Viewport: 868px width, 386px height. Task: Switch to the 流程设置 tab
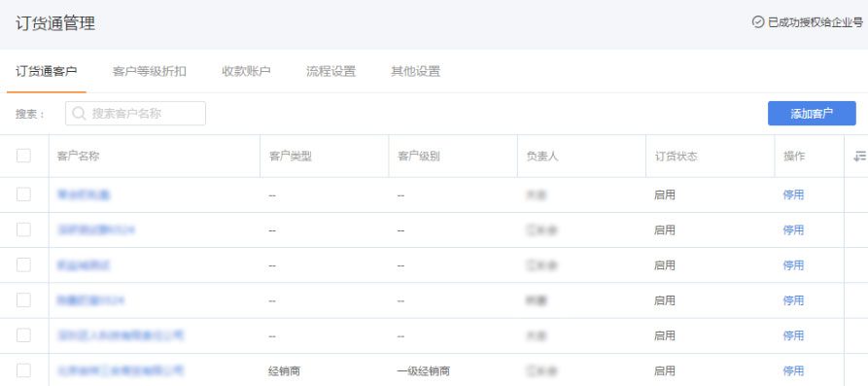coord(331,71)
